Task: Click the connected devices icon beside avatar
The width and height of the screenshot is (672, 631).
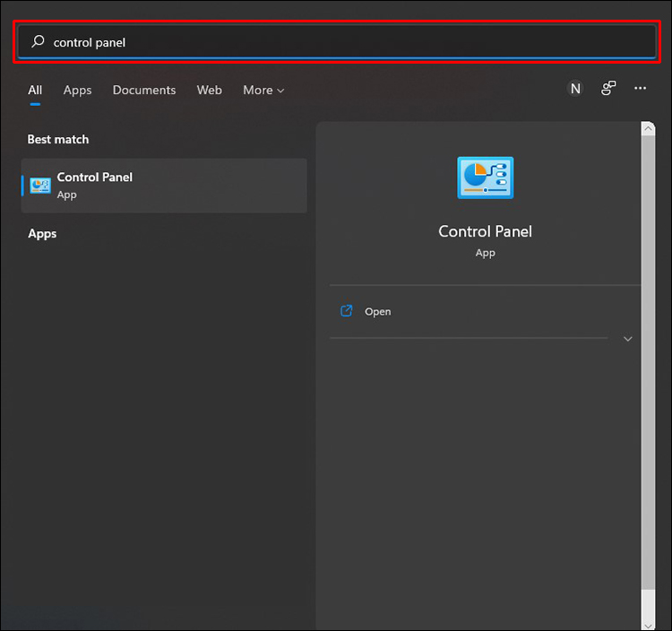Action: coord(608,88)
